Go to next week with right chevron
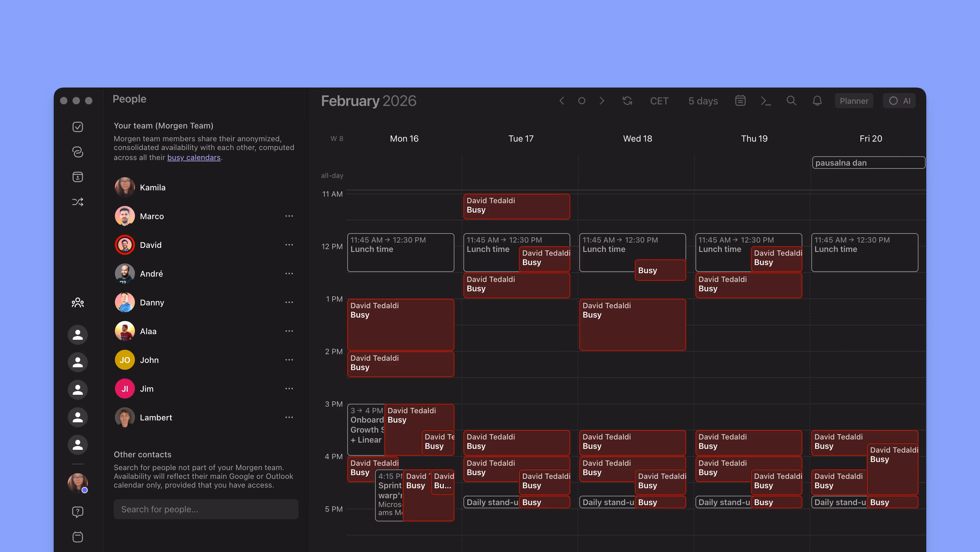This screenshot has width=980, height=552. pos(601,101)
